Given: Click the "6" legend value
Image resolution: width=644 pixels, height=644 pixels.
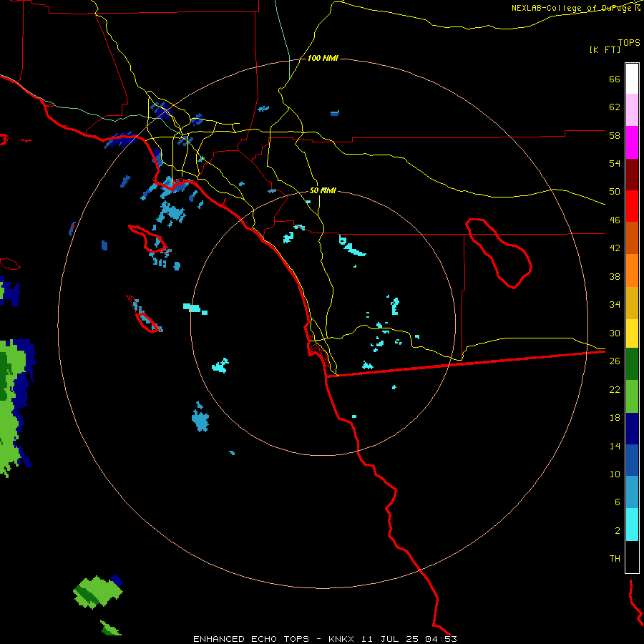Looking at the screenshot, I should pos(618,502).
